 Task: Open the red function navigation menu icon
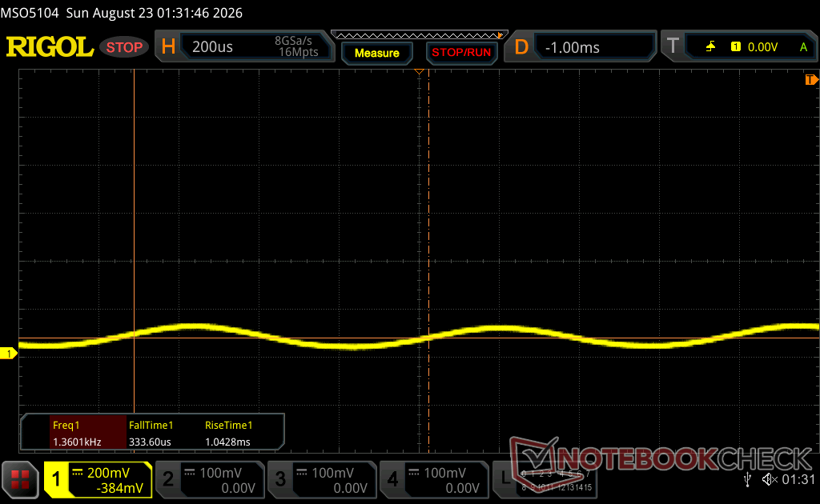[20, 479]
